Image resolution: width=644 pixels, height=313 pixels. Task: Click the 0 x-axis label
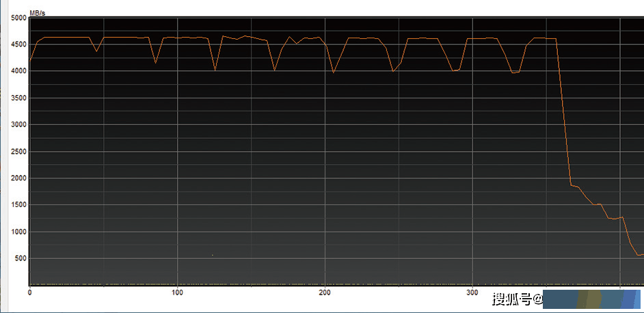[29, 293]
